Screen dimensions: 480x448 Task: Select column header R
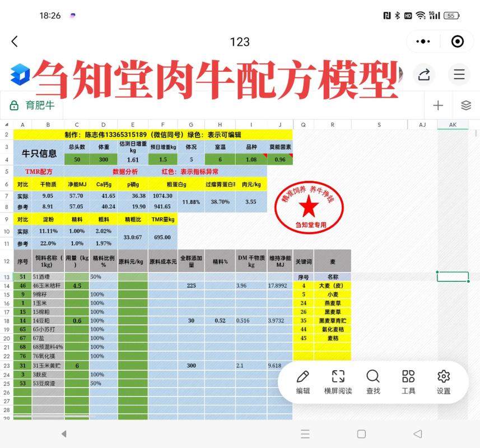point(333,124)
